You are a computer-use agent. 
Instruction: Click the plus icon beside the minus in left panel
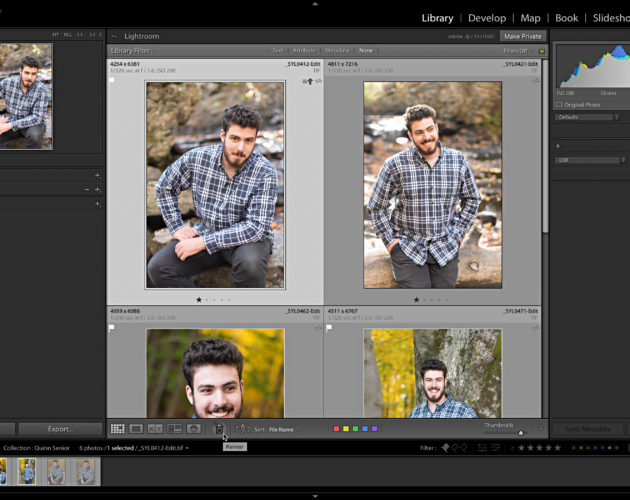(x=97, y=189)
